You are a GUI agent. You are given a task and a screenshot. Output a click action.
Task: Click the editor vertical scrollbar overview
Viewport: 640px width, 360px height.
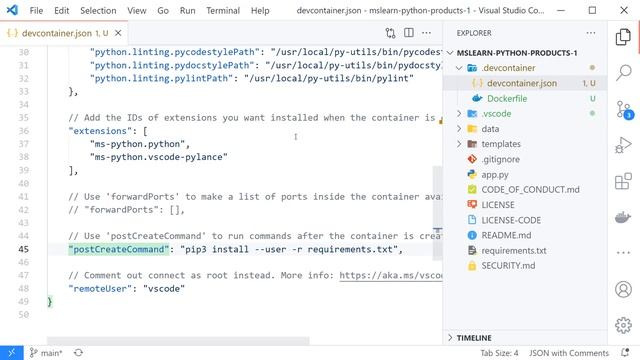click(438, 212)
